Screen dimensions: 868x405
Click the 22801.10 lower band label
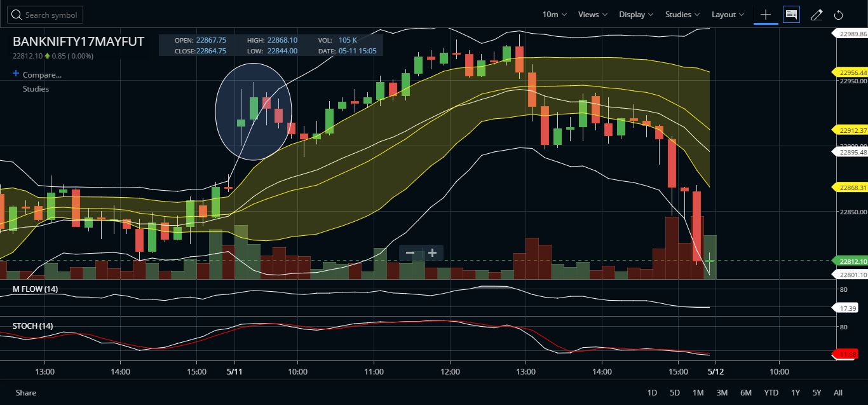[x=850, y=275]
